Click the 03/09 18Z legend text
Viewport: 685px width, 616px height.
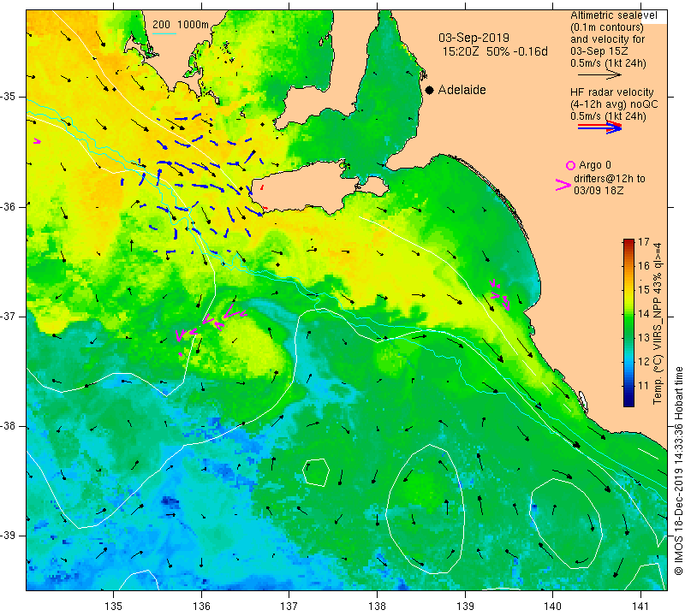599,190
